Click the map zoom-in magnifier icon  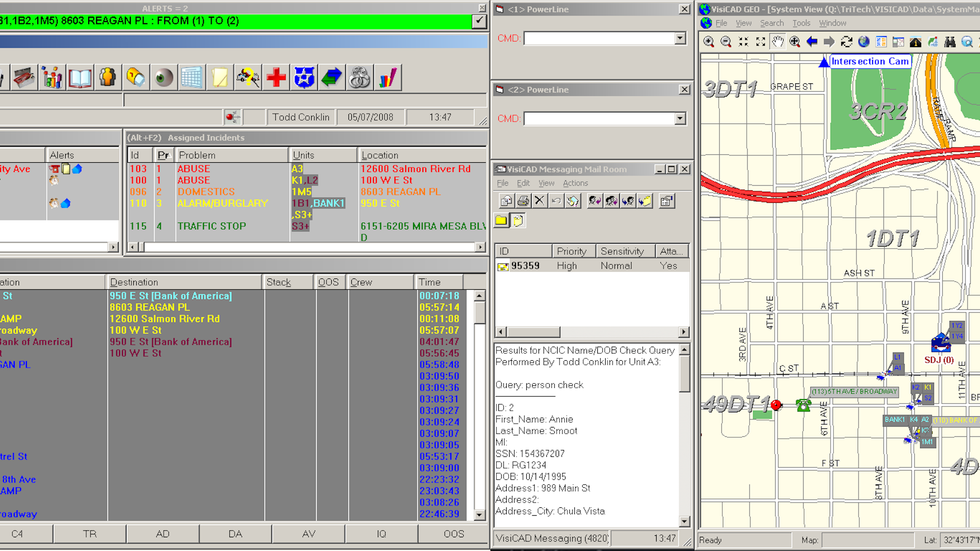click(709, 42)
